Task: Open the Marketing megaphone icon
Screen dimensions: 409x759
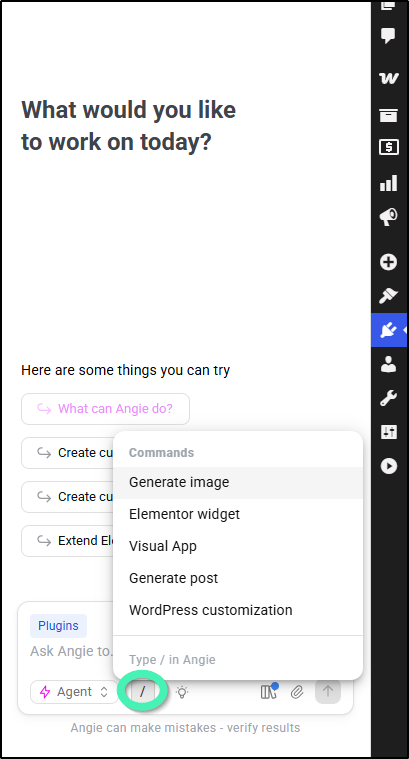Action: [388, 217]
